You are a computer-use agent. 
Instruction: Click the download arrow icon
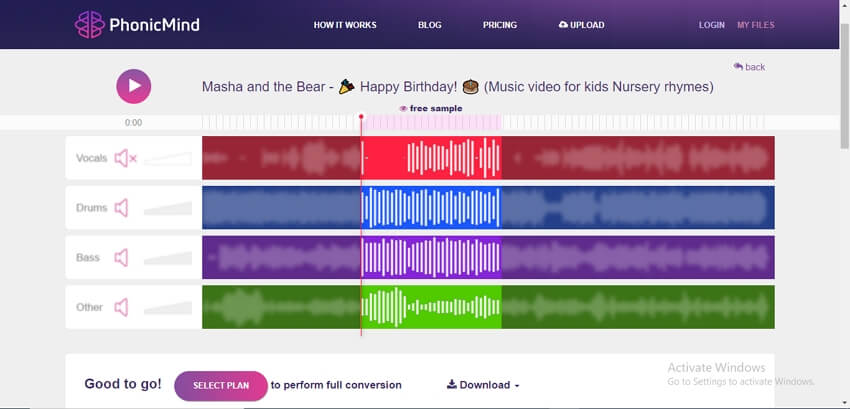[x=452, y=385]
